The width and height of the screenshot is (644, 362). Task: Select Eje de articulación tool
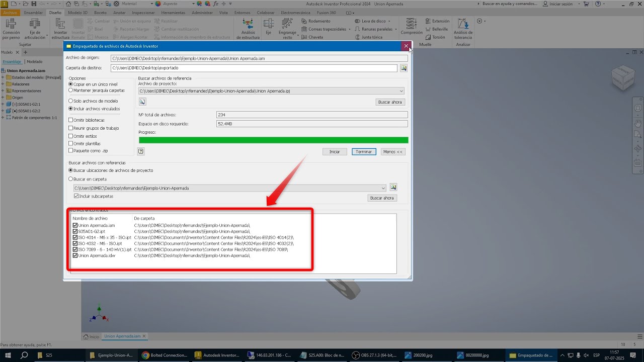(35, 28)
